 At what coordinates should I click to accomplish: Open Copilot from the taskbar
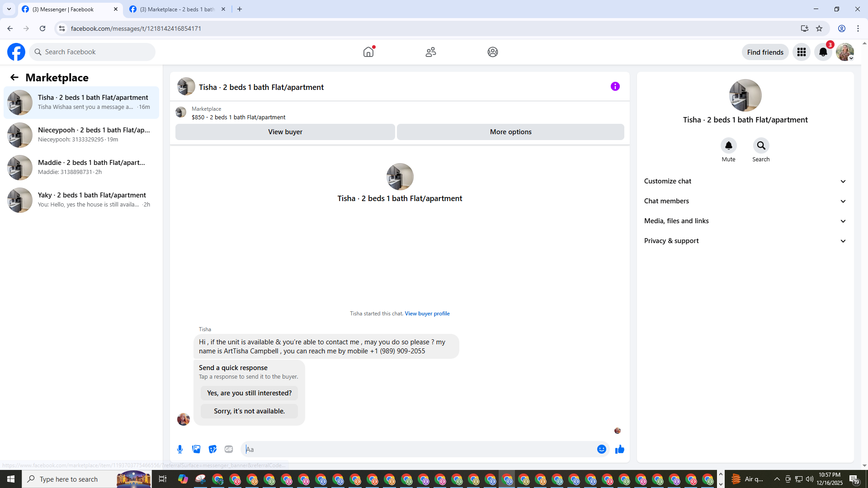[183, 479]
